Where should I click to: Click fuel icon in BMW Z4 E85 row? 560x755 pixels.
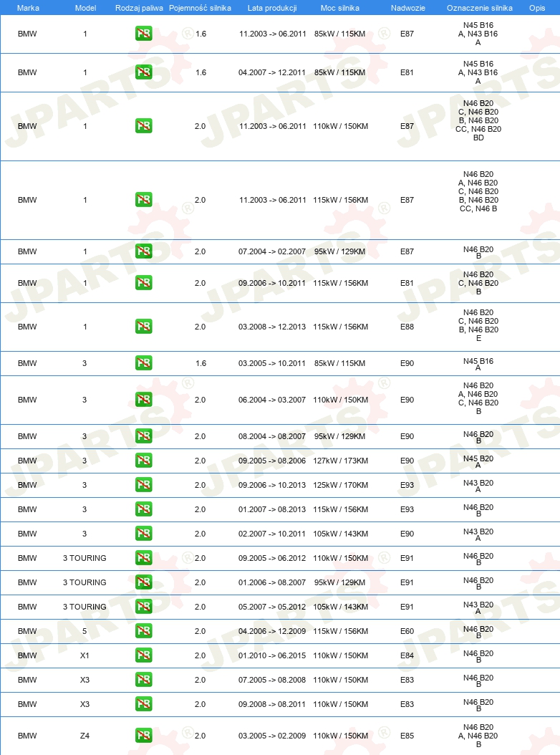143,735
